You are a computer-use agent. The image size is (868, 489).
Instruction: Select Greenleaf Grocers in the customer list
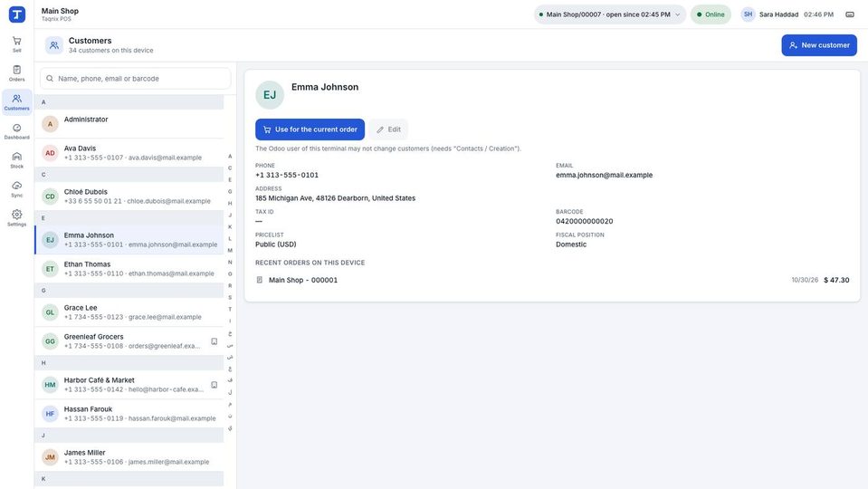129,341
